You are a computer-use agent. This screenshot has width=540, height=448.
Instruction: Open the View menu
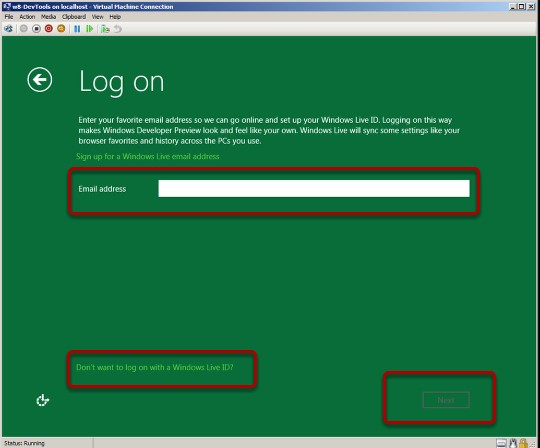(97, 17)
